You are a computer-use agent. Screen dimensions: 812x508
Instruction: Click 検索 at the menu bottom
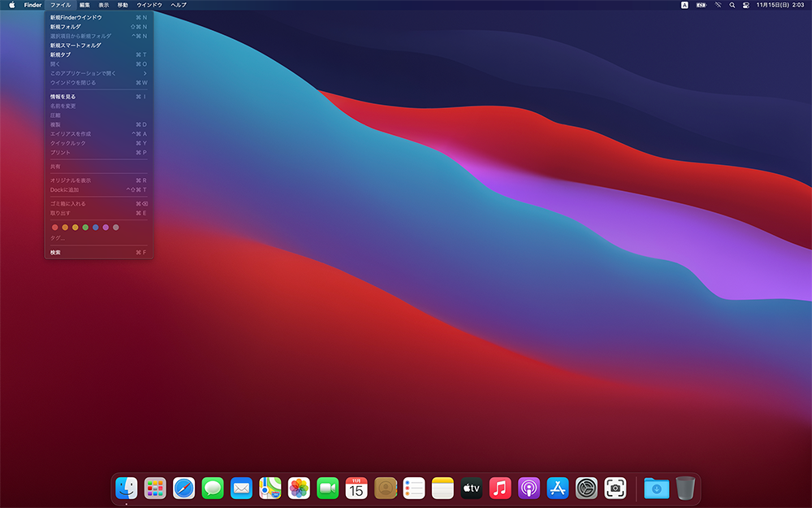tap(55, 253)
